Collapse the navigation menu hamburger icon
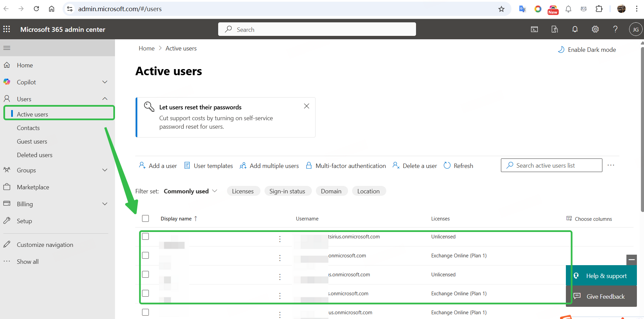644x319 pixels. pyautogui.click(x=7, y=48)
